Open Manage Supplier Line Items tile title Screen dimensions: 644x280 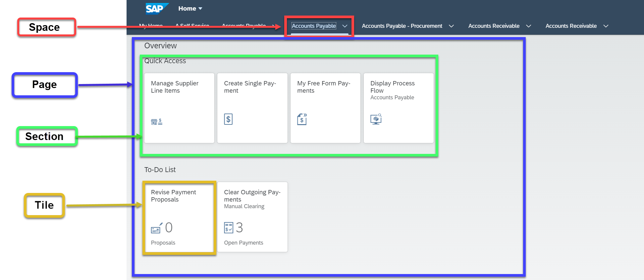click(x=175, y=87)
